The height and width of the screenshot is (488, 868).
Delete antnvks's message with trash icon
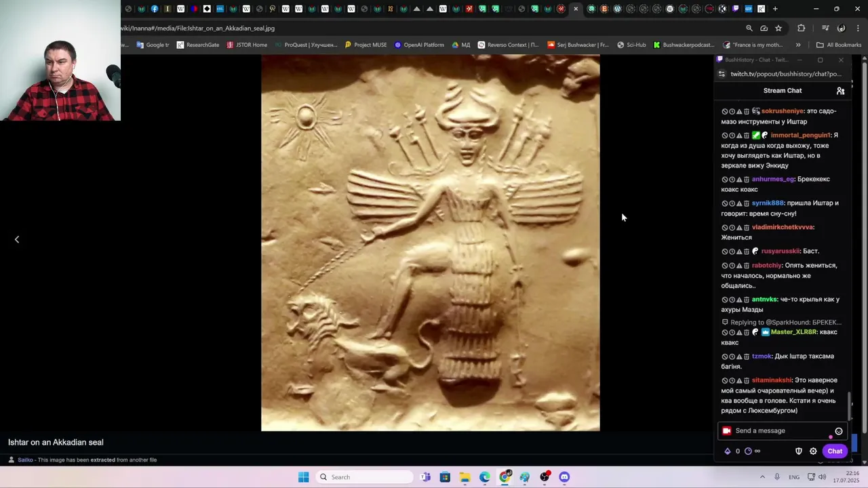(747, 300)
